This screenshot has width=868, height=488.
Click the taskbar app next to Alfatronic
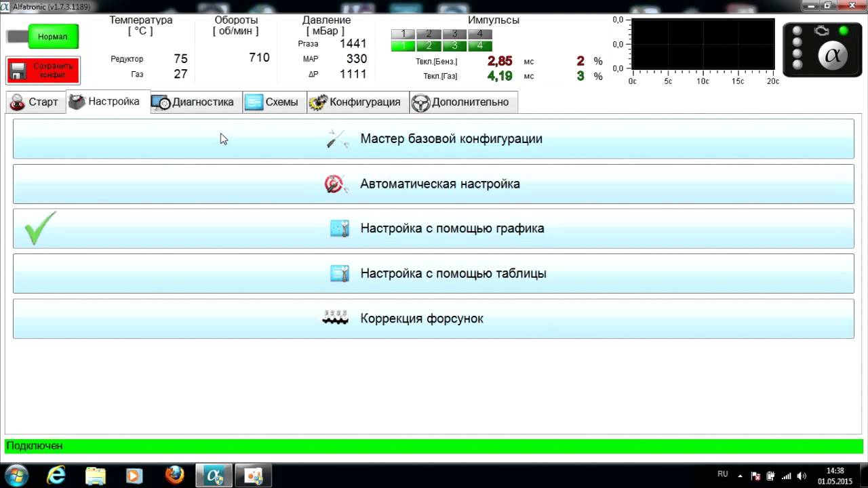[x=254, y=476]
